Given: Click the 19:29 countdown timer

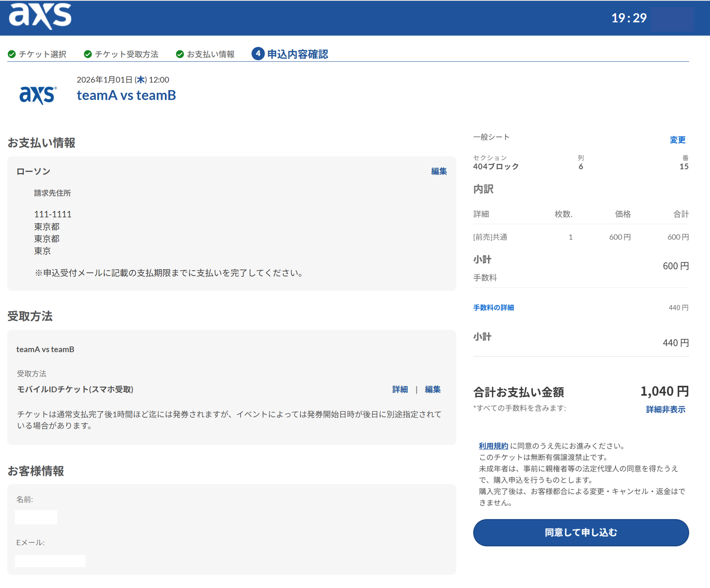Looking at the screenshot, I should click(x=629, y=18).
